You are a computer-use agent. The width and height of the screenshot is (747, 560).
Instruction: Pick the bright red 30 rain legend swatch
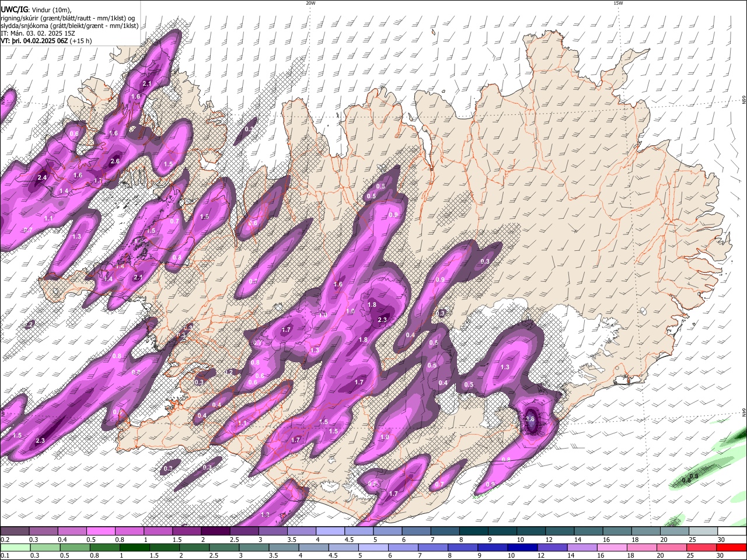click(x=732, y=547)
